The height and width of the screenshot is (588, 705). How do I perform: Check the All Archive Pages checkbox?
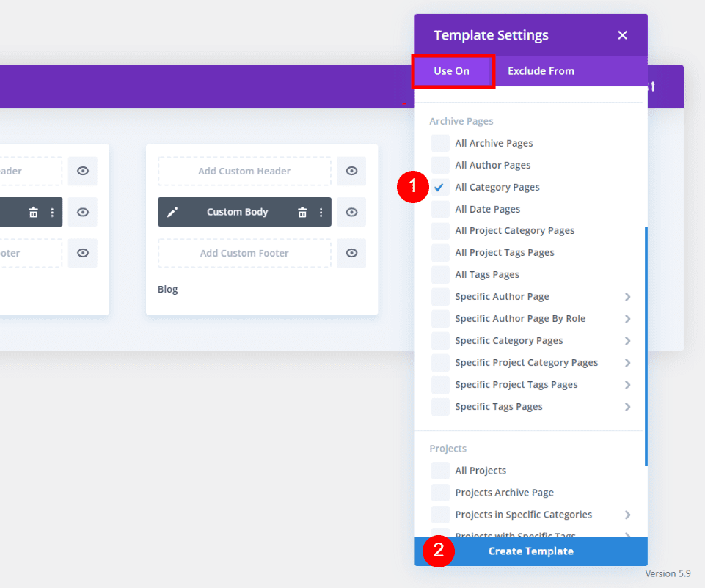click(440, 143)
